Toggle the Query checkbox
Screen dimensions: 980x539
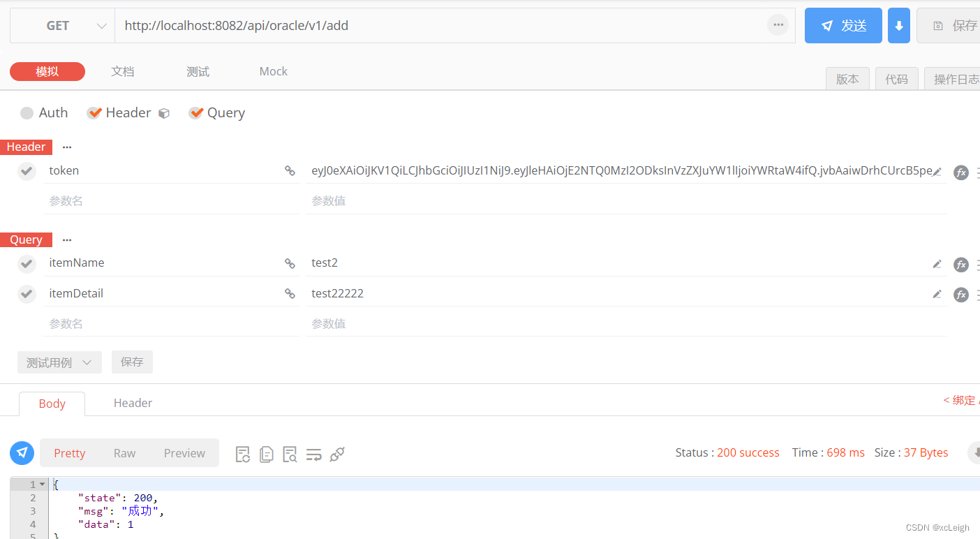196,112
